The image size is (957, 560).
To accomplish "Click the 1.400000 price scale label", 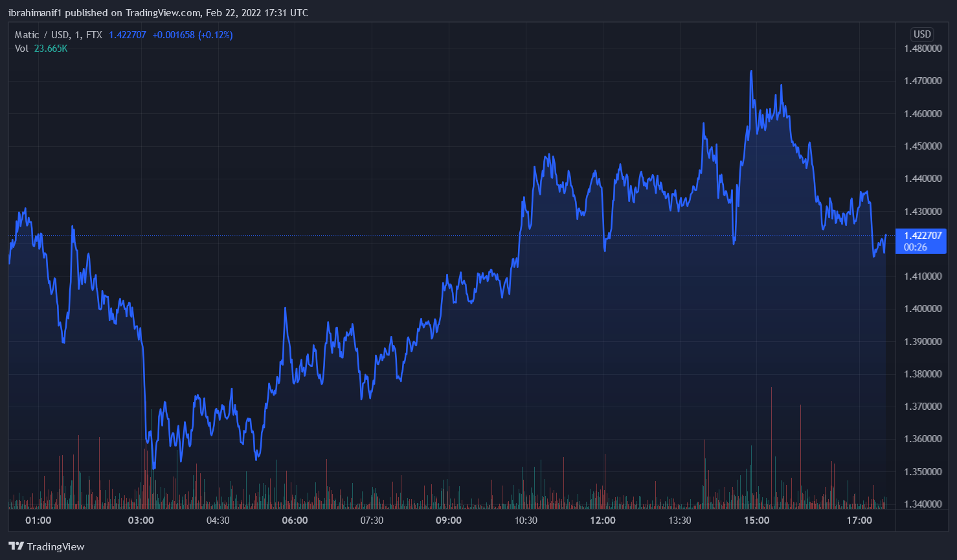I will click(923, 309).
